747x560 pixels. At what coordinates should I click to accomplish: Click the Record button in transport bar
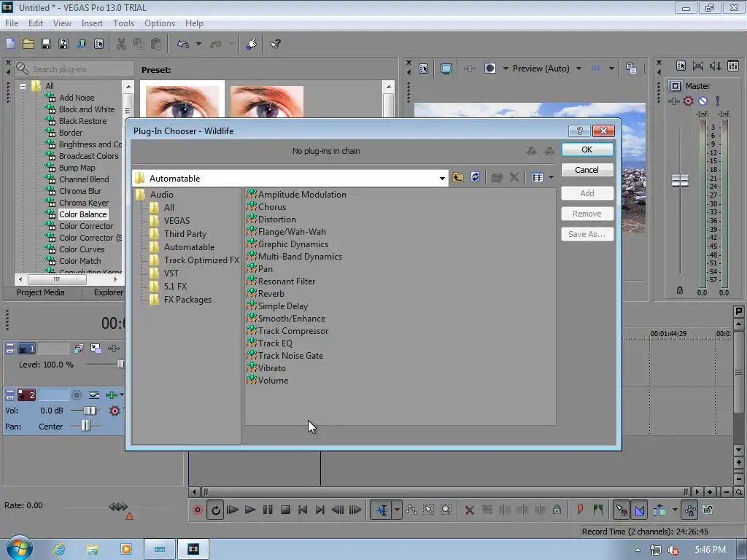tap(198, 510)
